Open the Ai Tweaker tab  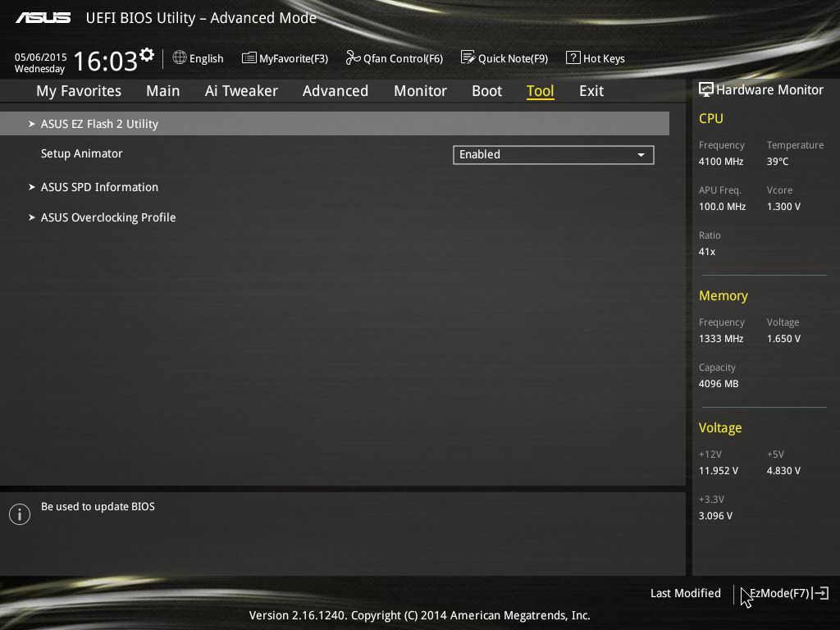point(241,91)
